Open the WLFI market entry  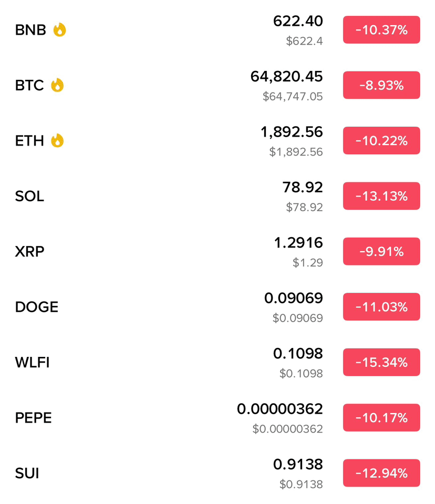(217, 362)
